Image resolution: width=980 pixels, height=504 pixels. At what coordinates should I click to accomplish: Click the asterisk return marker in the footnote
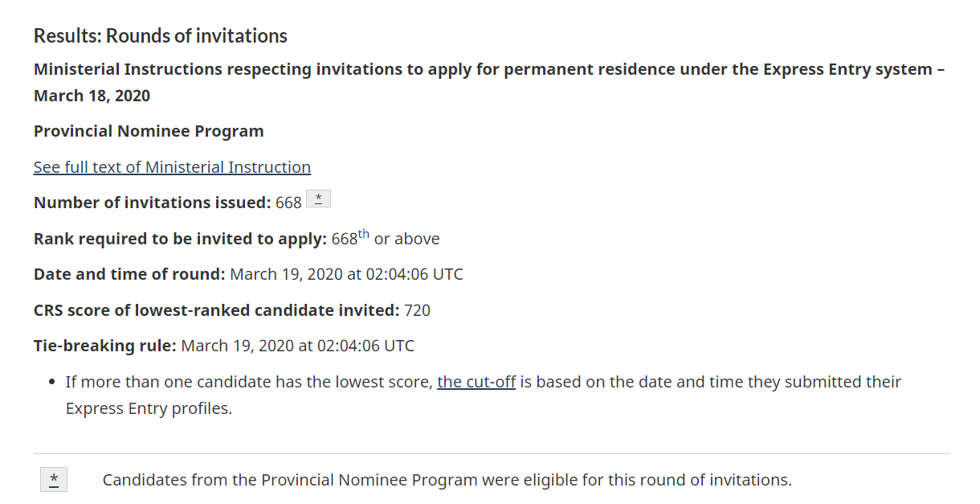[x=54, y=480]
